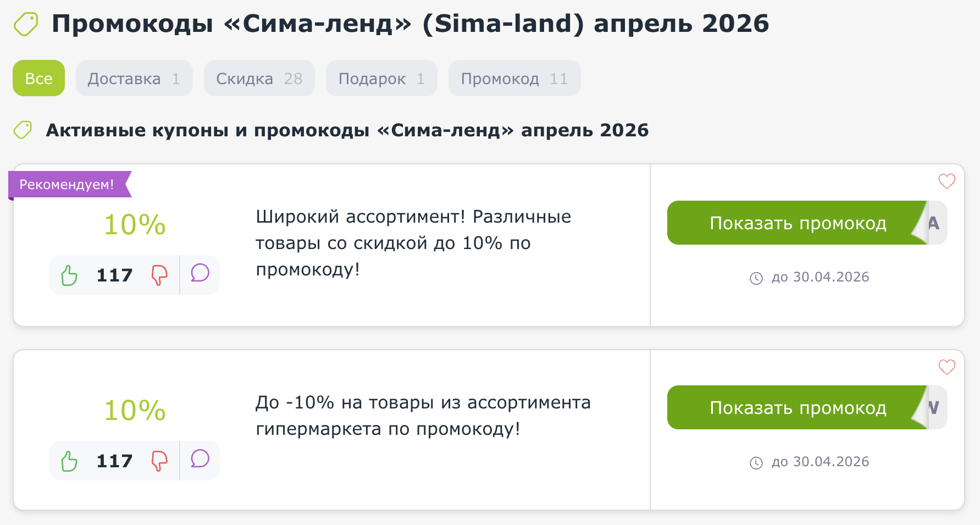The height and width of the screenshot is (525, 980).
Task: Click the thumbs up icon on the first coupon
Action: (x=69, y=274)
